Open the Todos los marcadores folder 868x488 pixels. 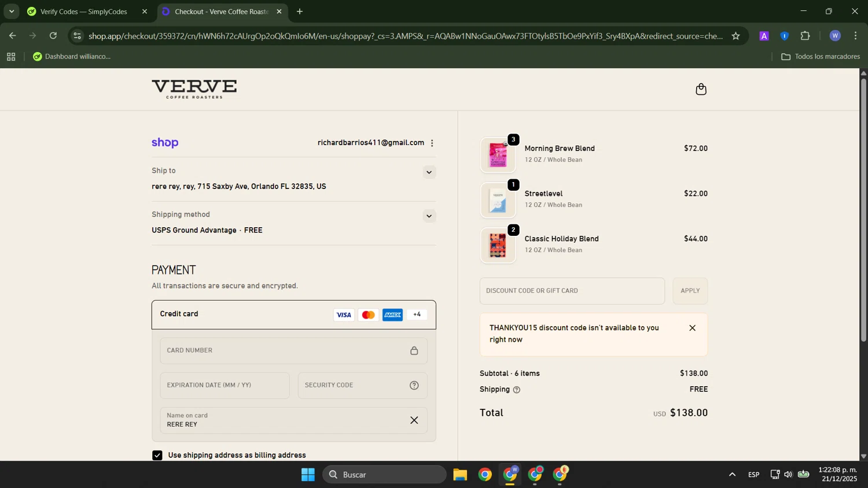pyautogui.click(x=821, y=57)
